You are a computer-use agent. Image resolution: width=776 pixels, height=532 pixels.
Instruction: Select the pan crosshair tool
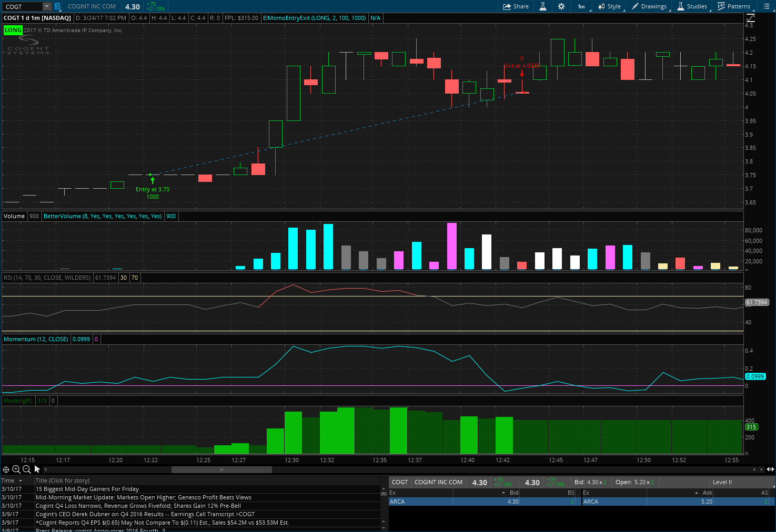(6, 469)
